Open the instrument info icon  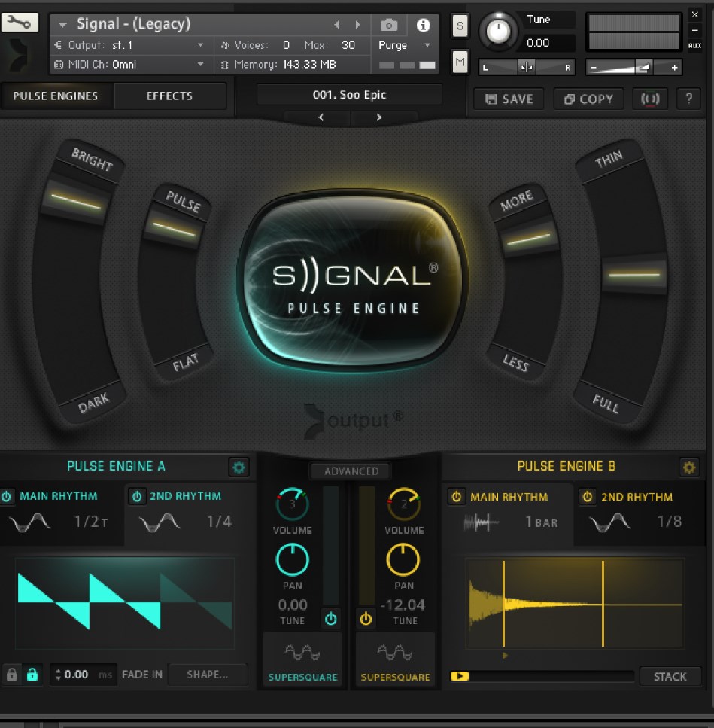(x=423, y=25)
